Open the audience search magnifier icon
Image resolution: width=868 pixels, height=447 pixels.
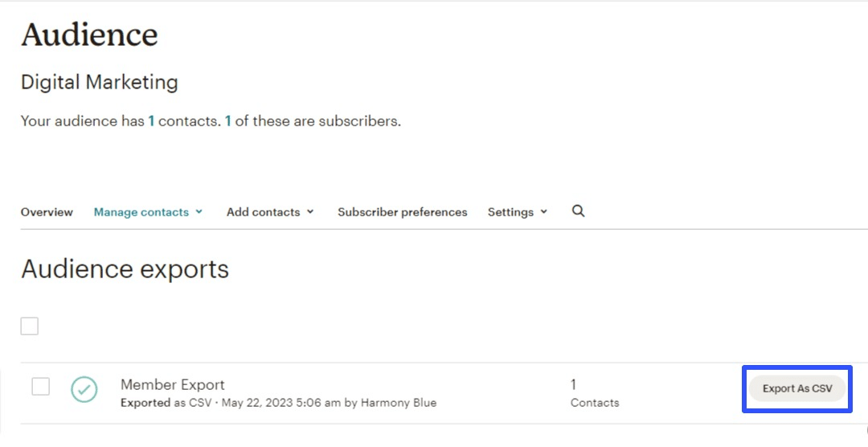pos(578,211)
